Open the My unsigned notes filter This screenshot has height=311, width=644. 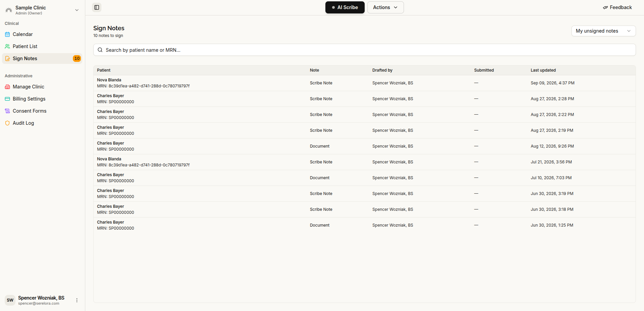(x=603, y=31)
